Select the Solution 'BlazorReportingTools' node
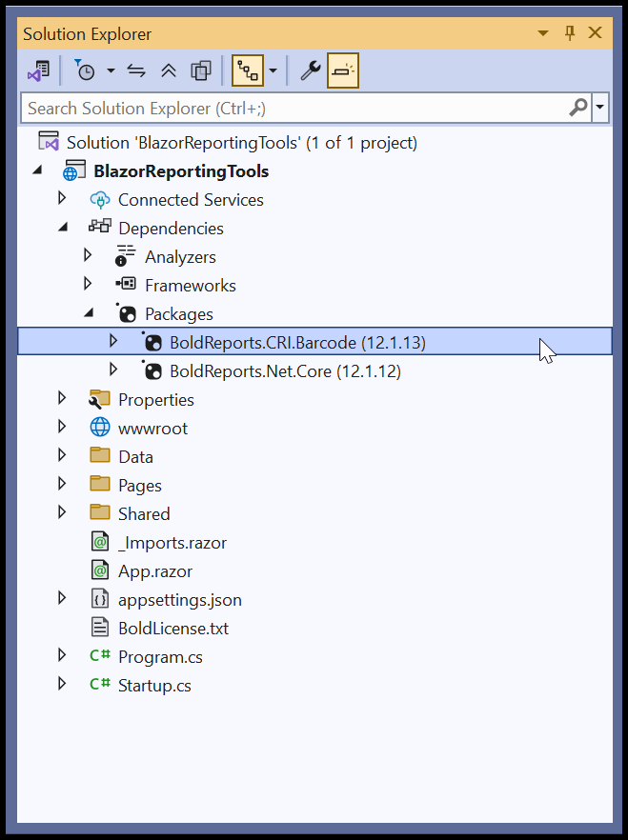This screenshot has height=840, width=628. (242, 143)
